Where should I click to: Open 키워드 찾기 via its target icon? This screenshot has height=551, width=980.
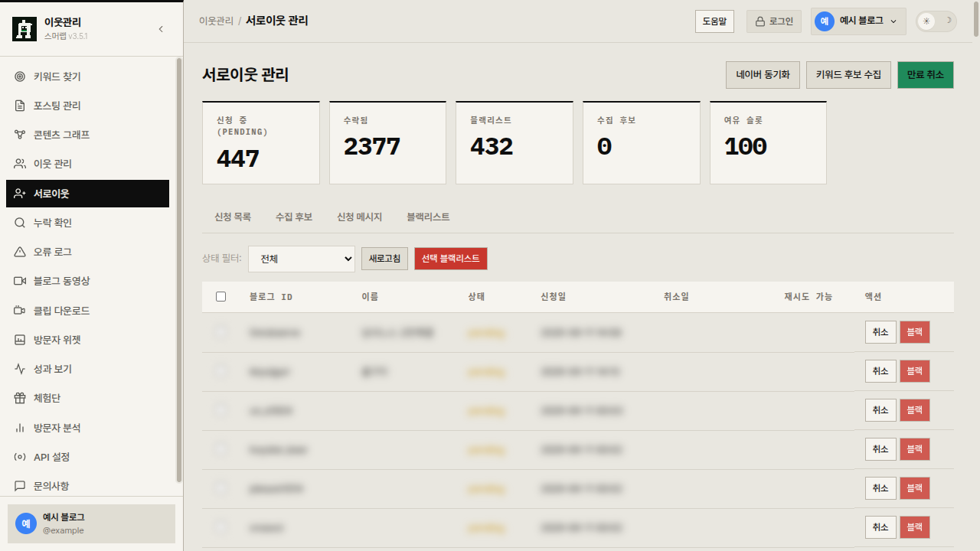coord(20,77)
